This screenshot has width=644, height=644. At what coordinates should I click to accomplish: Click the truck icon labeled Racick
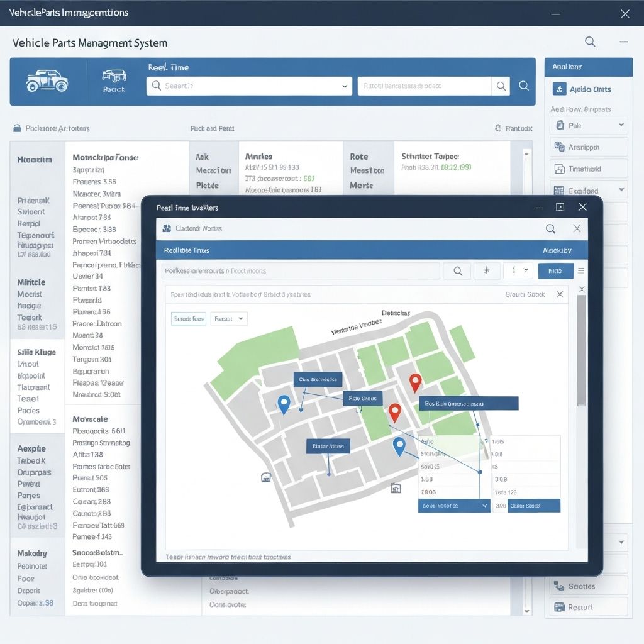pyautogui.click(x=114, y=75)
